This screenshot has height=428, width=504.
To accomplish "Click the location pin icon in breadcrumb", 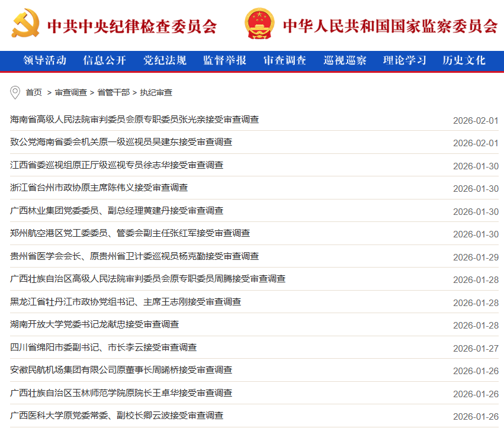I will coord(15,92).
